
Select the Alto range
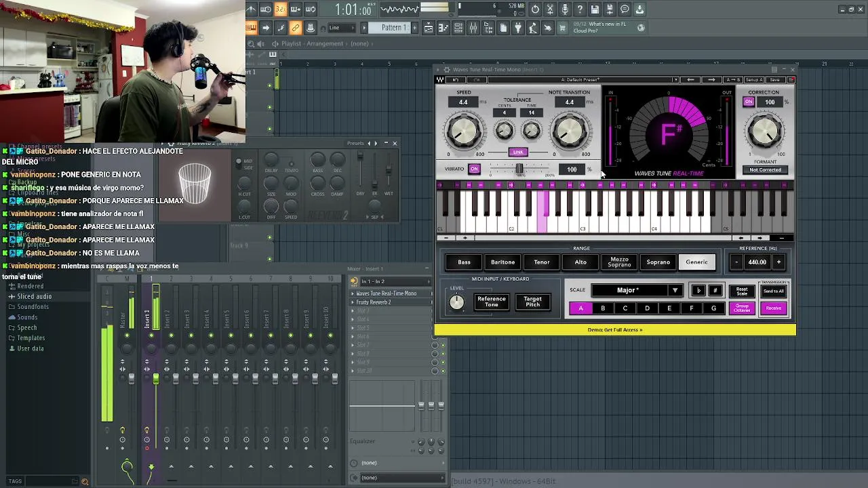click(x=580, y=262)
